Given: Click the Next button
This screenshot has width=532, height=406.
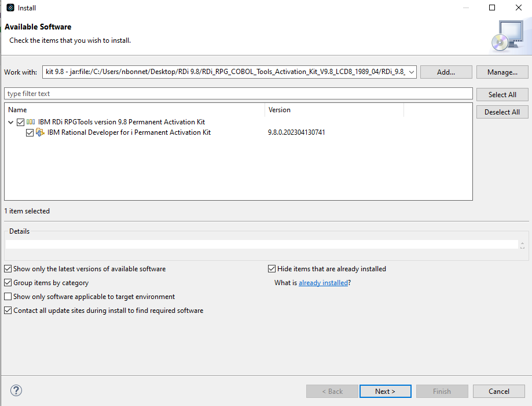Looking at the screenshot, I should [386, 391].
